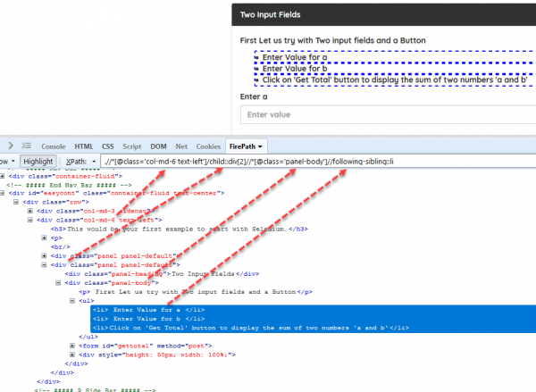This screenshot has width=536, height=392.
Task: Click the closing ul tag row
Action: (x=88, y=337)
